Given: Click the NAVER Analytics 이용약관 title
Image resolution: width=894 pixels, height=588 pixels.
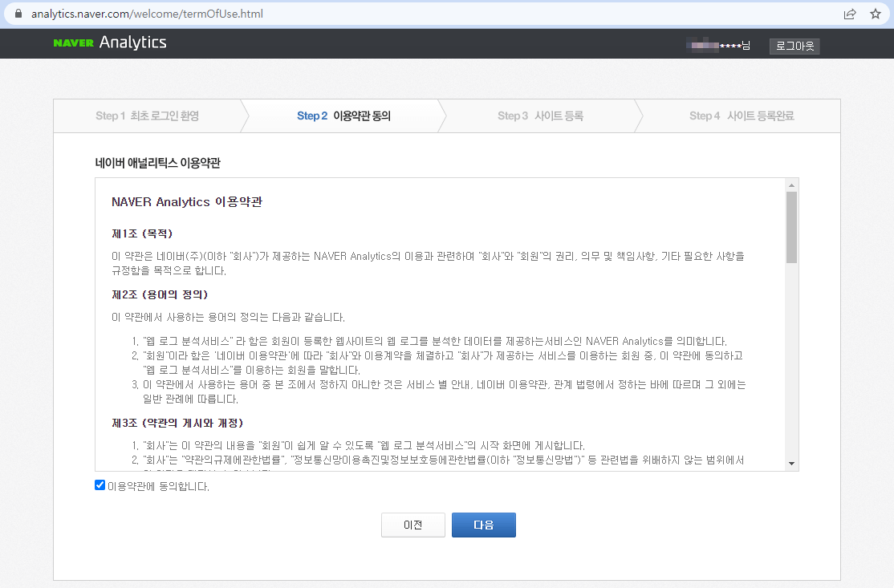Looking at the screenshot, I should 187,201.
